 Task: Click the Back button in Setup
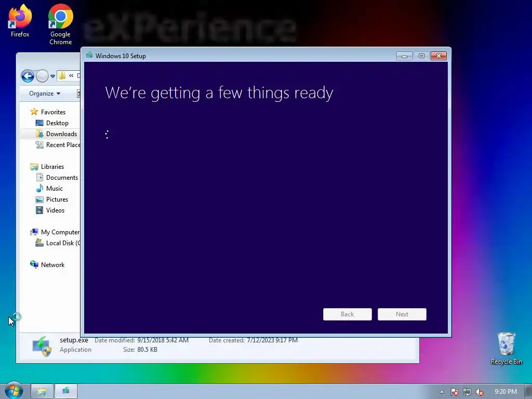click(x=347, y=314)
